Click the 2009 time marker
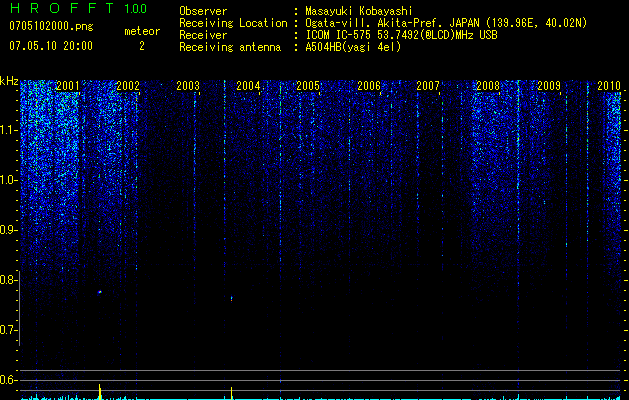Image resolution: width=629 pixels, height=400 pixels. point(549,86)
